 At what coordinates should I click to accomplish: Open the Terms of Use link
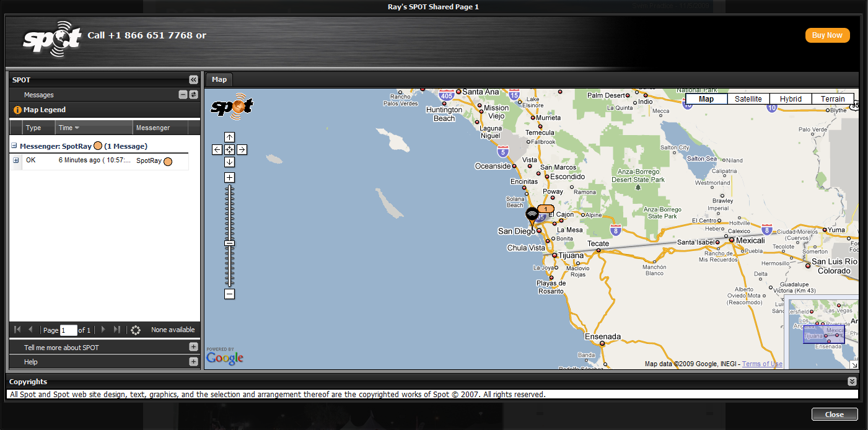tap(762, 364)
